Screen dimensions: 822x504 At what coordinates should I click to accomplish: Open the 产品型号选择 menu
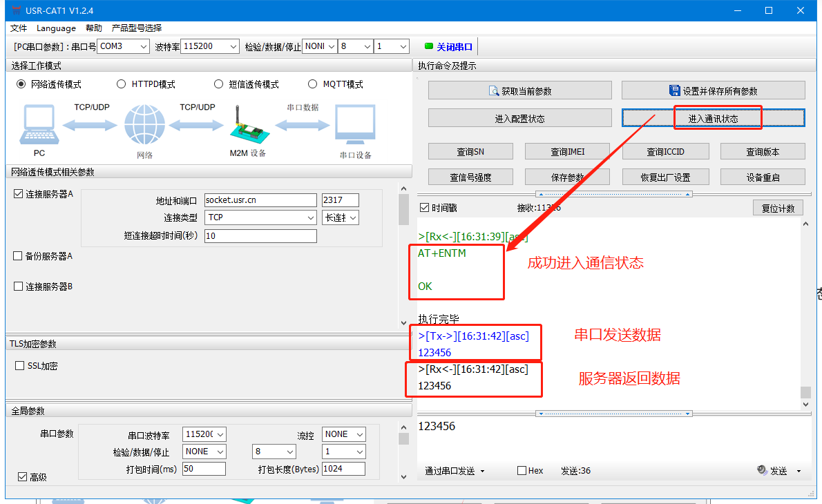coord(137,28)
